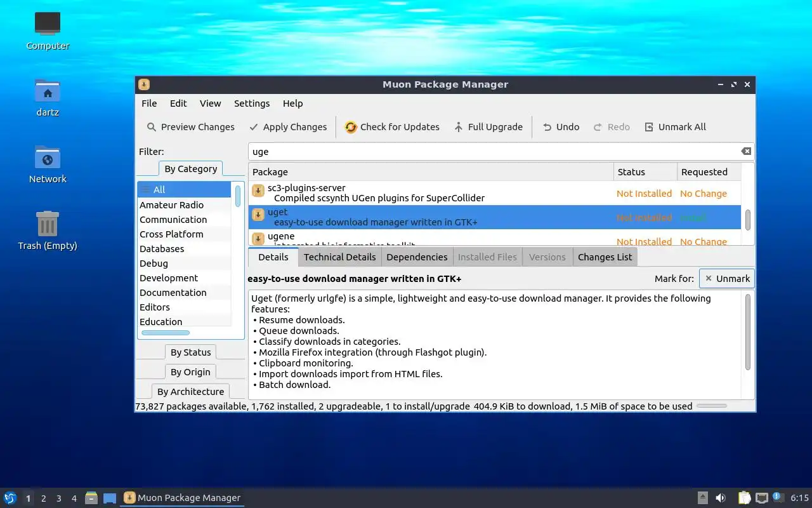
Task: Expand the By Origin filter
Action: tap(191, 372)
